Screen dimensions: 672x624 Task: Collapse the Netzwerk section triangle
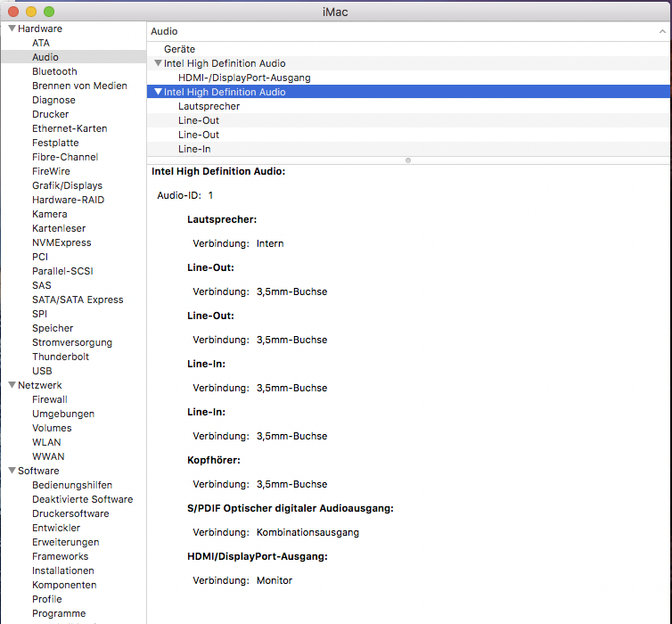click(12, 385)
